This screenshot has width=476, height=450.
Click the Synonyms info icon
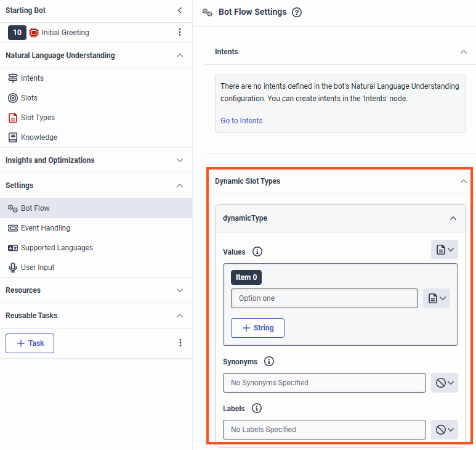(269, 362)
